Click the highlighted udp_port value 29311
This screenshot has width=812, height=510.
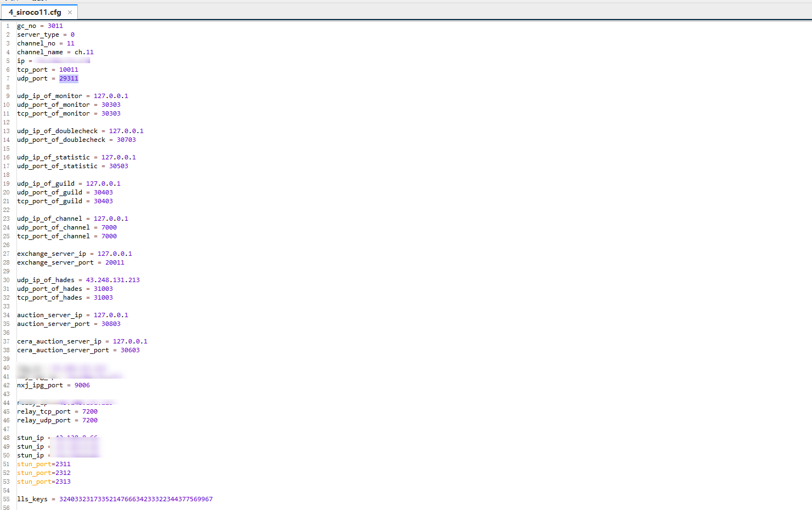(x=69, y=78)
